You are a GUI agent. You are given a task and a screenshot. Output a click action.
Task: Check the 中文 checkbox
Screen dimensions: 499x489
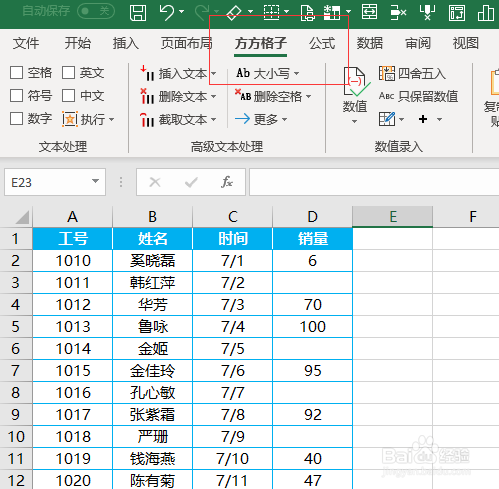point(68,96)
